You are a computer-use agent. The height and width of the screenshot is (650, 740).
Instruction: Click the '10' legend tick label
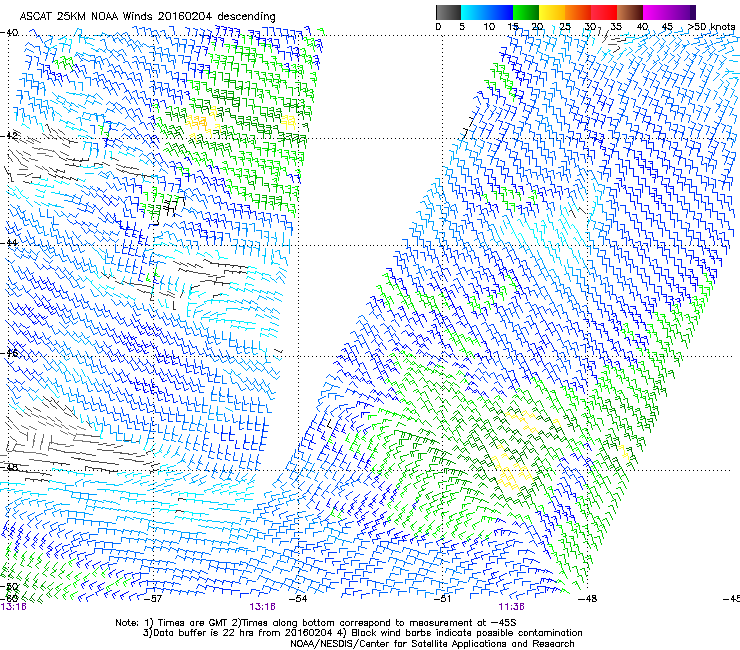[489, 27]
